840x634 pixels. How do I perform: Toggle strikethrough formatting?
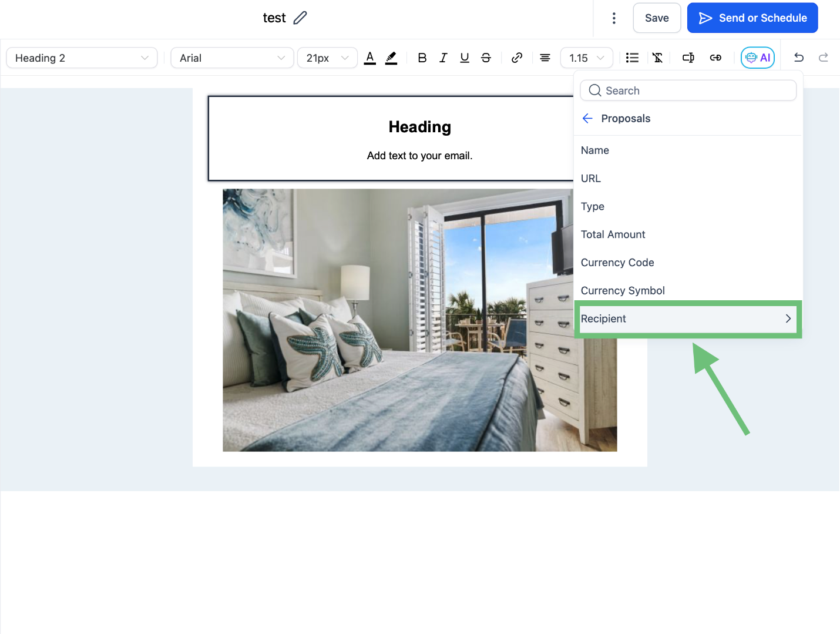pyautogui.click(x=486, y=58)
